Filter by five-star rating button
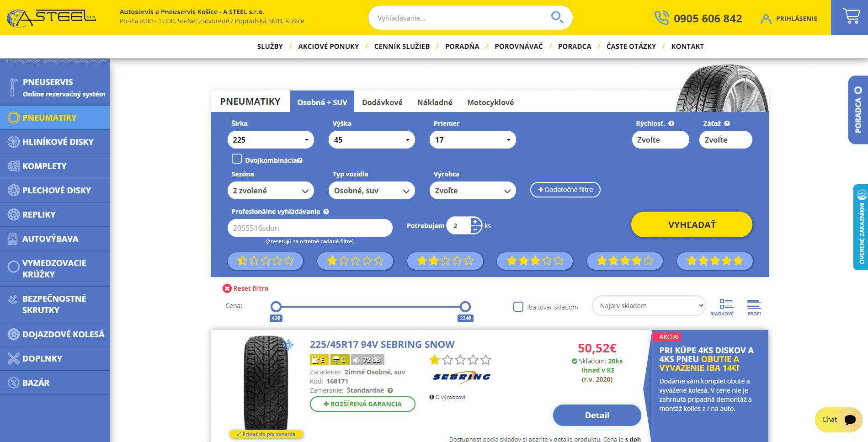 [714, 261]
